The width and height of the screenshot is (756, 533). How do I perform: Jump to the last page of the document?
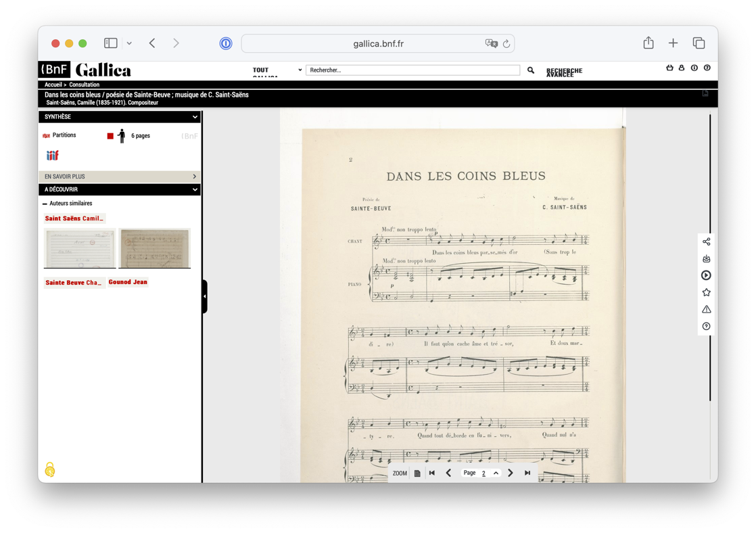pos(527,473)
